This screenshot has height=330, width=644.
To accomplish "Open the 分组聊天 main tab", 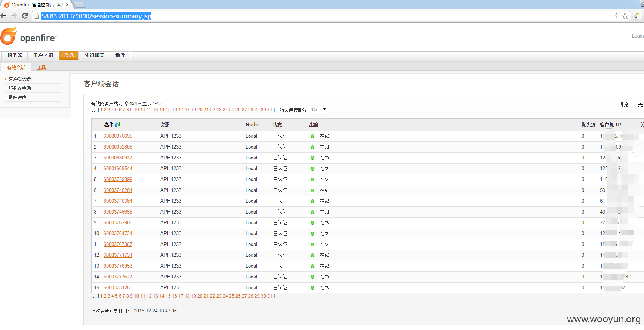I will [94, 56].
